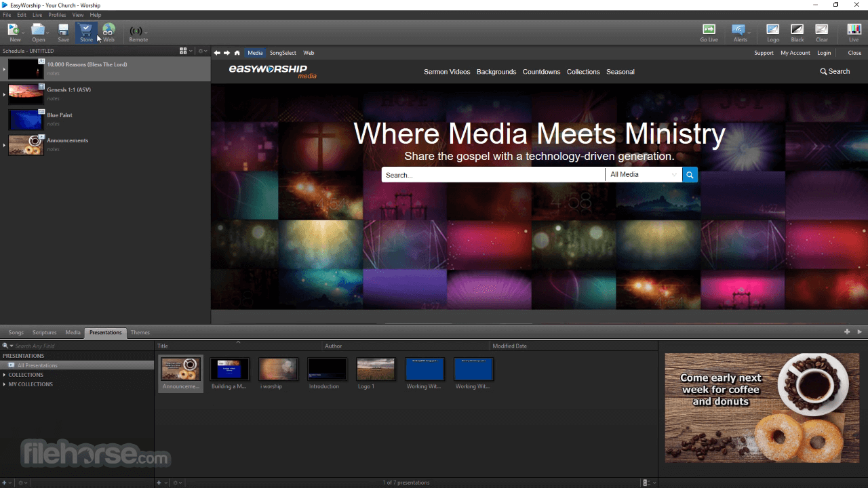Open the Backgrounds store category

click(x=496, y=72)
